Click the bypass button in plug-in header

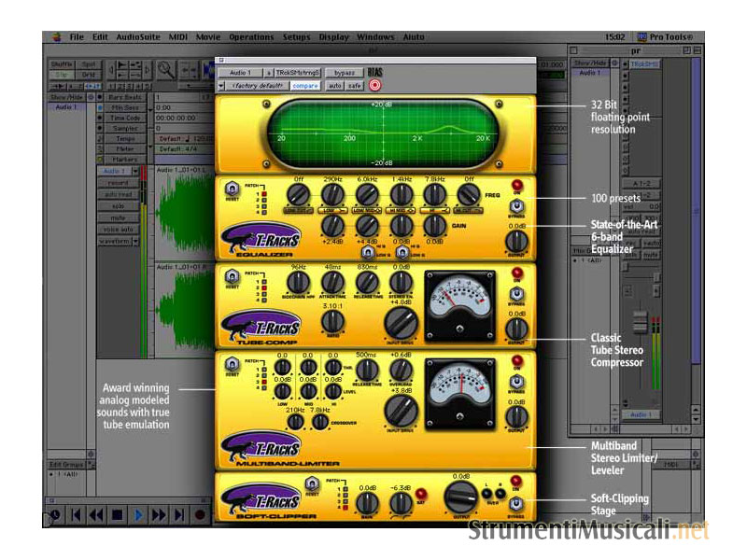345,72
